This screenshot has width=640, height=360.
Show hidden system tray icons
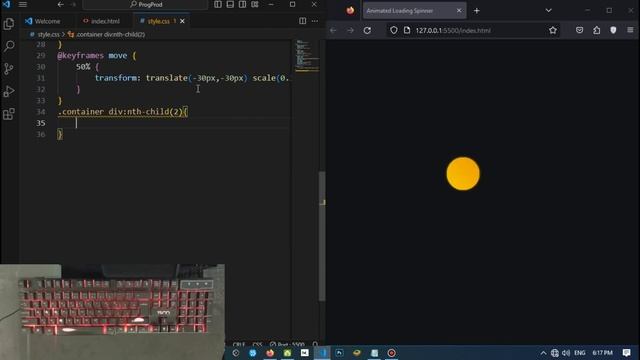coord(543,353)
